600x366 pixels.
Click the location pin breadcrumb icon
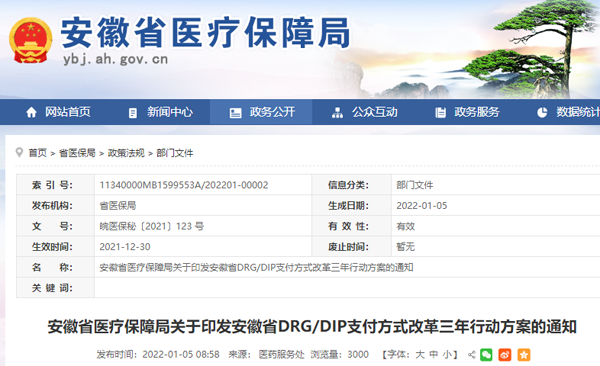pyautogui.click(x=19, y=152)
